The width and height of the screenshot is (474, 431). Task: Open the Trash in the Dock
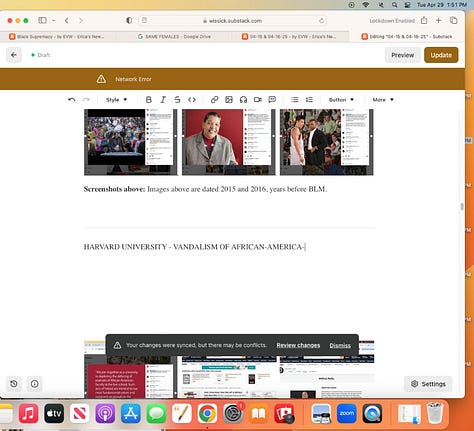pos(435,413)
